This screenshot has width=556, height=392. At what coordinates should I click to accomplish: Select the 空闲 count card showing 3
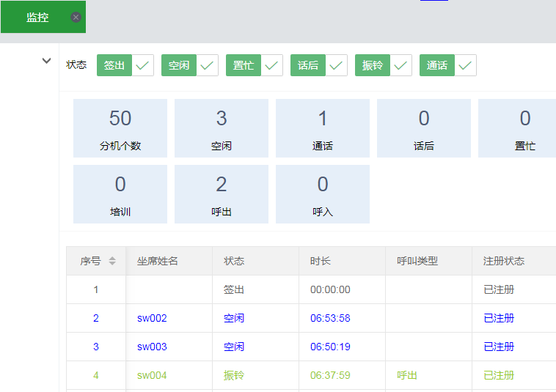[x=222, y=128]
